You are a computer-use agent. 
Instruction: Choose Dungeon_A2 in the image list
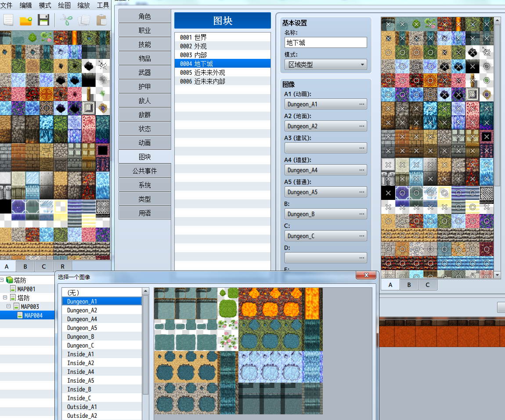pos(102,310)
